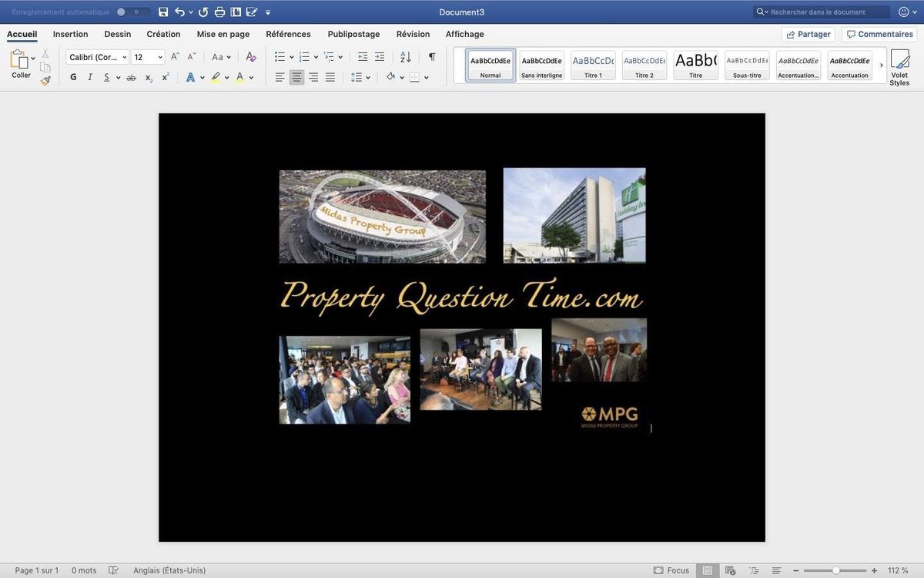Click the Rechercher dans le document search field

pos(822,12)
